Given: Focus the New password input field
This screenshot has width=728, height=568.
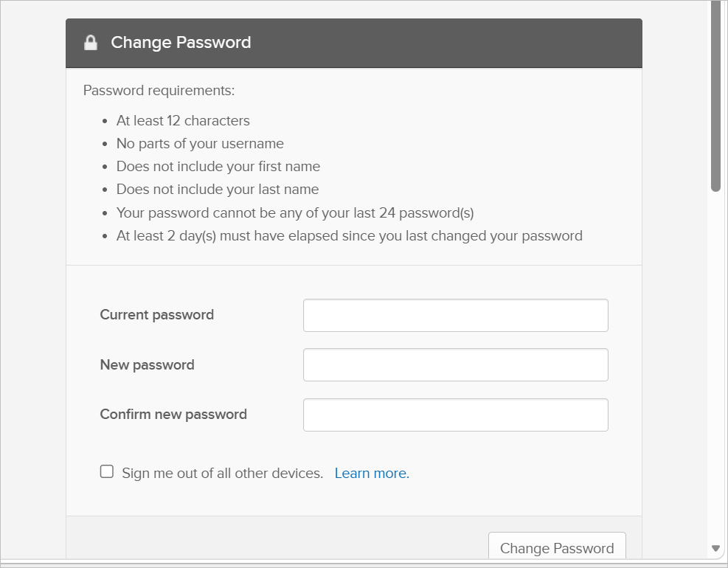Looking at the screenshot, I should click(456, 364).
